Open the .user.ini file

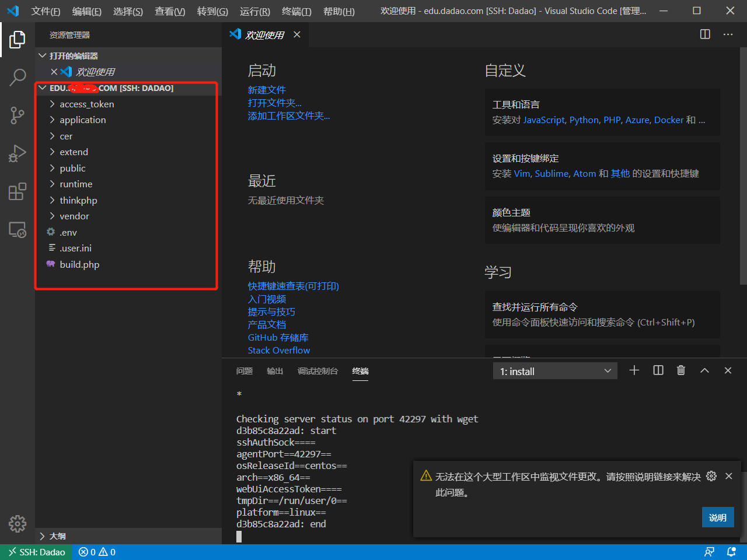point(128,248)
